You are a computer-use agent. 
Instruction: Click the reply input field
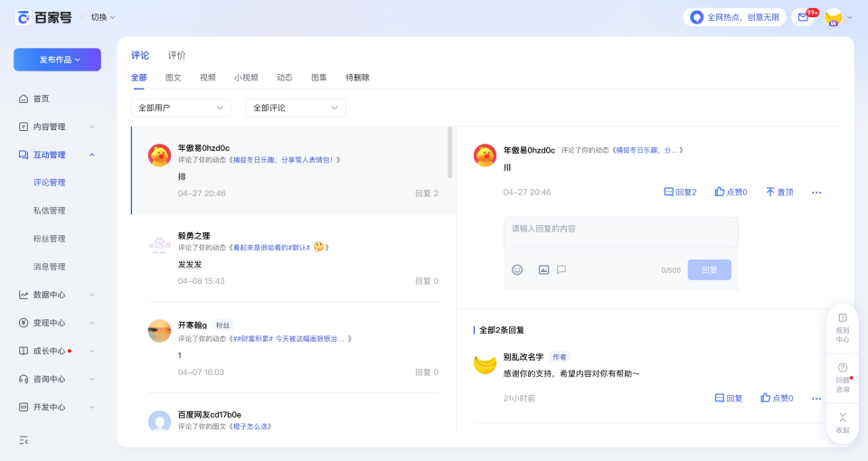pyautogui.click(x=620, y=232)
